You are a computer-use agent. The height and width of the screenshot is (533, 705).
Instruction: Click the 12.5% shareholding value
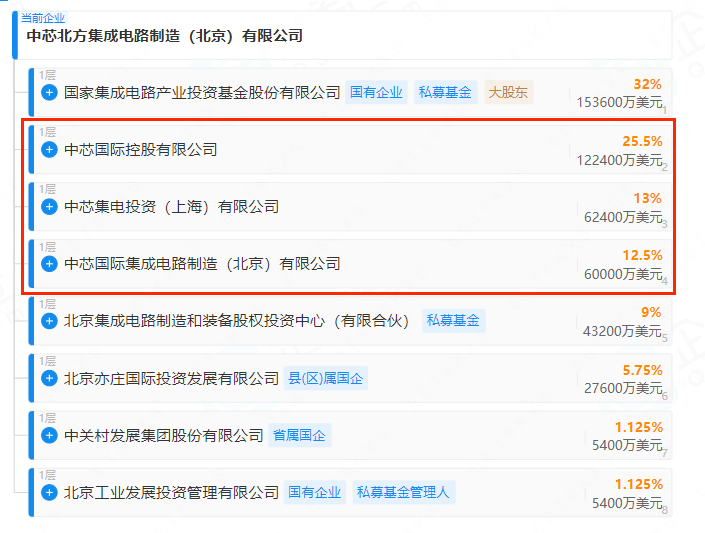642,255
